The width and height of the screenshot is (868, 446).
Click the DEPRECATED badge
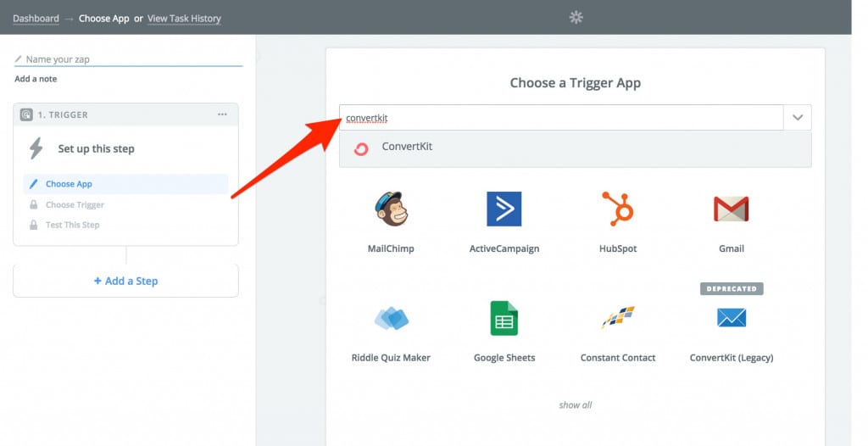pos(732,288)
